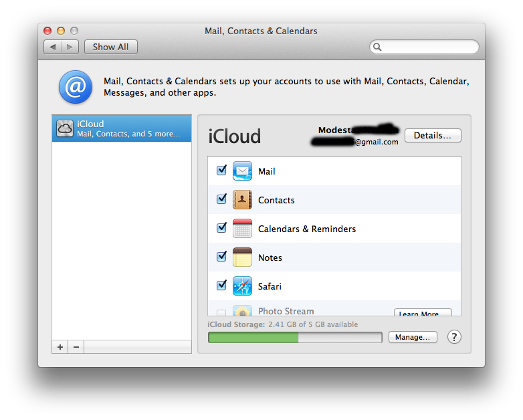This screenshot has height=420, width=523.
Task: Uncheck the Mail checkbox
Action: tap(221, 170)
